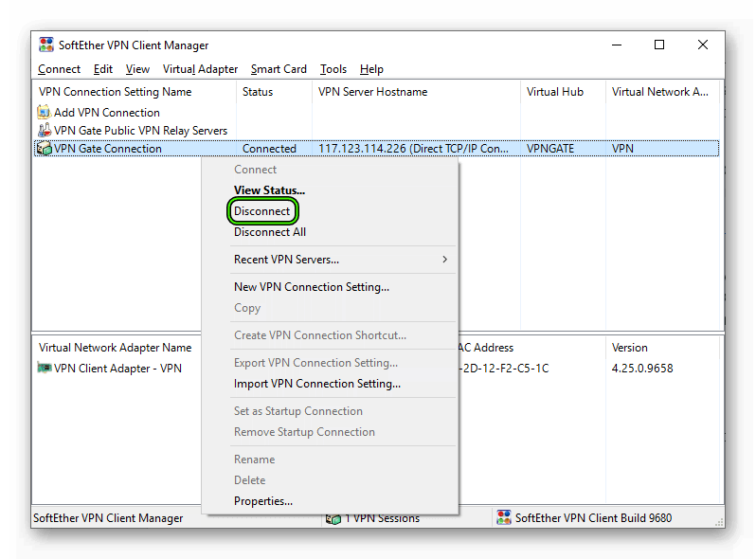Select Disconnect from the context menu
The image size is (756, 559).
pyautogui.click(x=261, y=211)
